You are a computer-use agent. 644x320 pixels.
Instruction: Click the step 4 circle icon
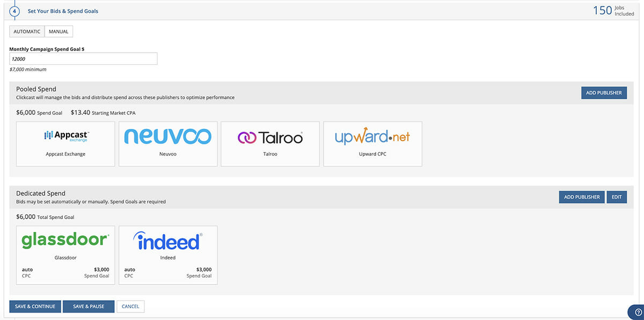point(14,11)
